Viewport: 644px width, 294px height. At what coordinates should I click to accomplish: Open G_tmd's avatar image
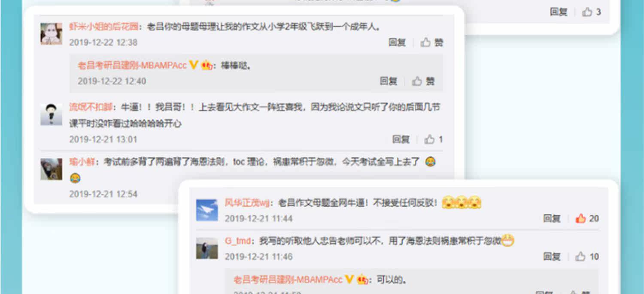point(207,248)
